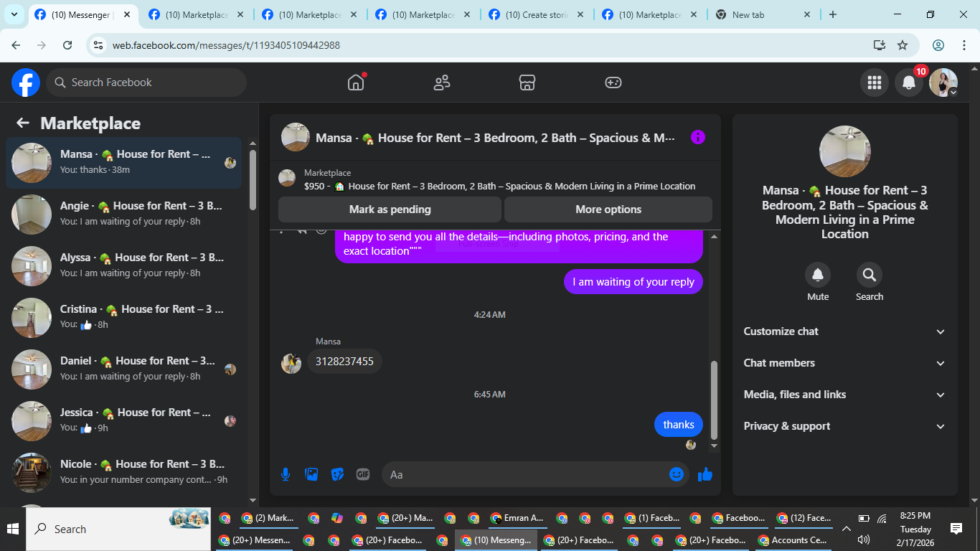Click the Search Facebook field
Image resolution: width=980 pixels, height=551 pixels.
(146, 83)
